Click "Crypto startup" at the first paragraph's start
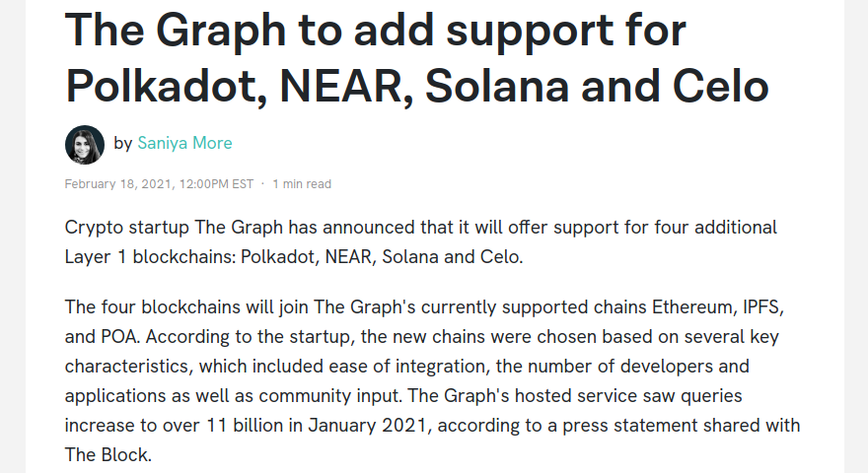 coord(126,228)
